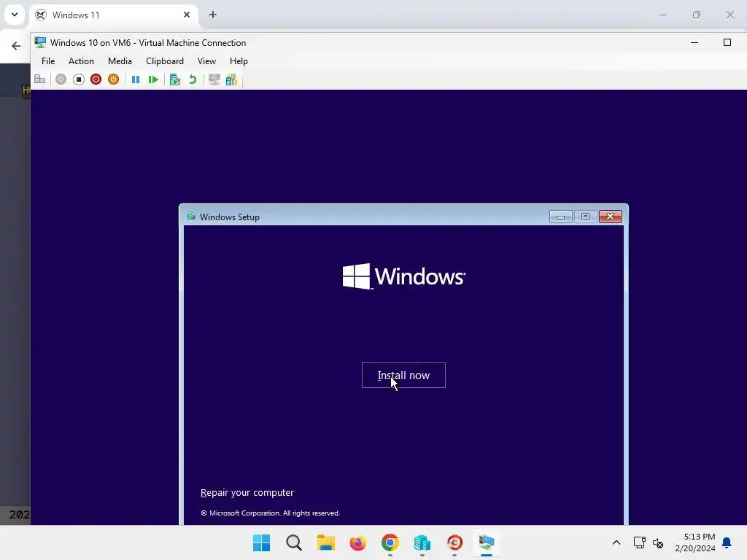747x560 pixels.
Task: Click the red Shut Down icon
Action: (96, 79)
